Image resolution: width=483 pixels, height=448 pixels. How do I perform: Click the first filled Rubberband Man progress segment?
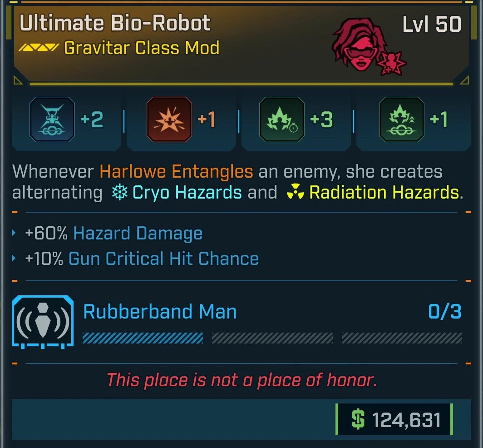pyautogui.click(x=143, y=338)
